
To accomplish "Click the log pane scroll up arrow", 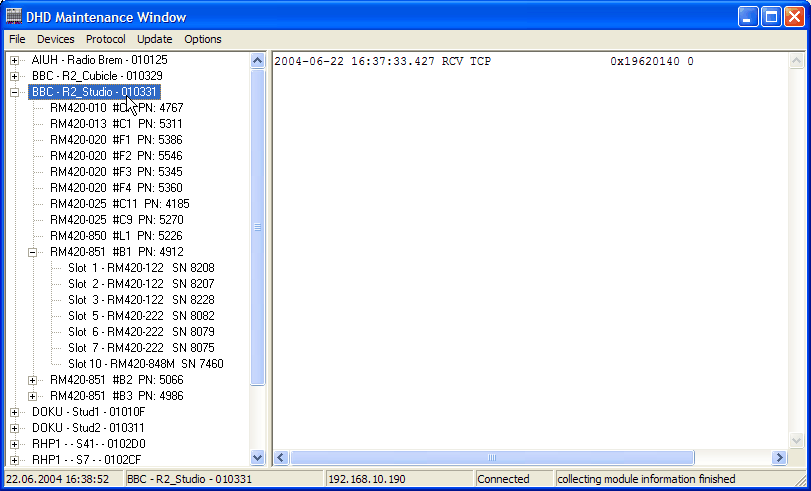I will point(797,61).
